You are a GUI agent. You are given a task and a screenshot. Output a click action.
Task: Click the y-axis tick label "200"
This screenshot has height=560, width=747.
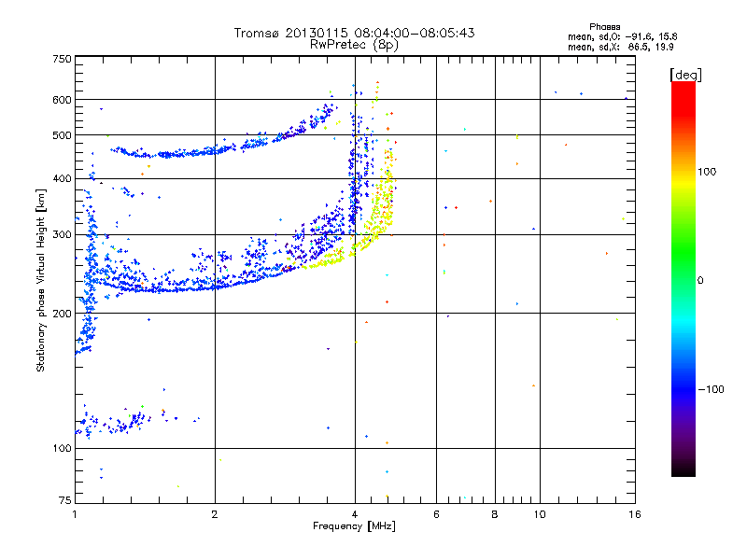62,314
